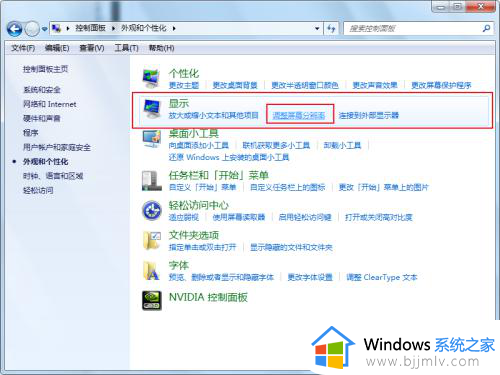Click the Forward navigation arrow button

click(32, 29)
